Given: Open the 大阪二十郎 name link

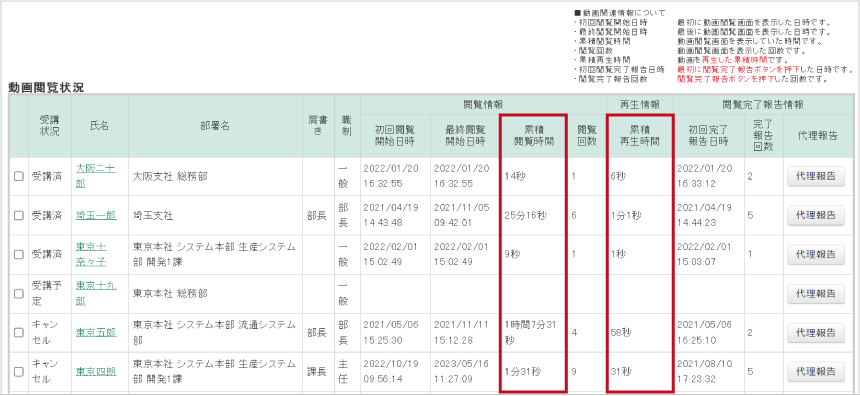Looking at the screenshot, I should 95,176.
